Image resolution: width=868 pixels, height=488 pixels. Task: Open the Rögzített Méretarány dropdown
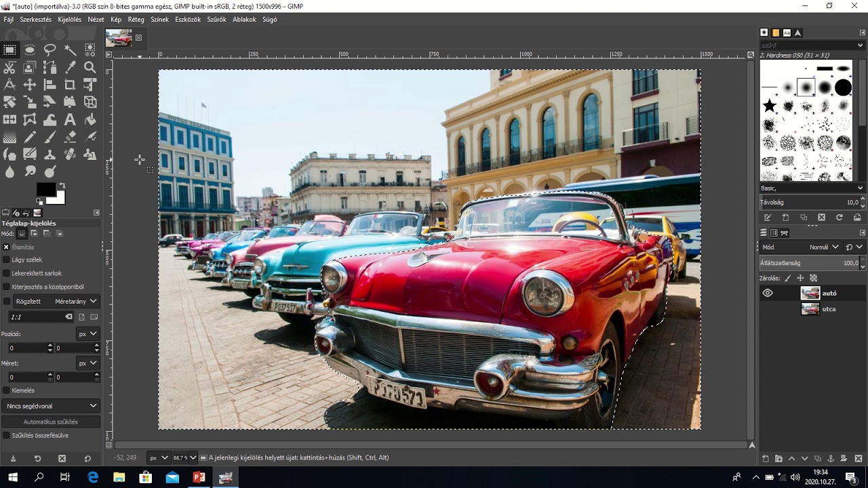pos(56,301)
